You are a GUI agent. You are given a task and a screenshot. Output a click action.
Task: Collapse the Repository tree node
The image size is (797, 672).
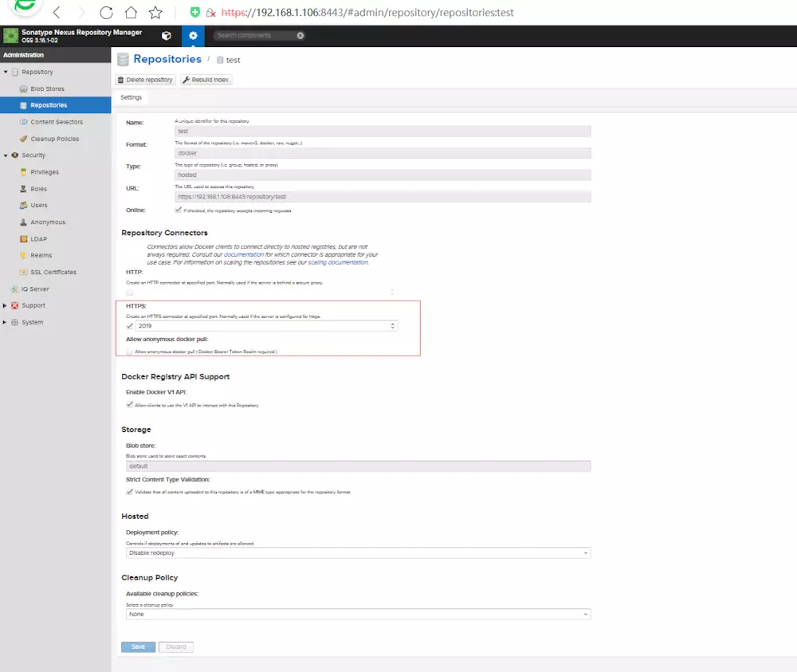6,73
